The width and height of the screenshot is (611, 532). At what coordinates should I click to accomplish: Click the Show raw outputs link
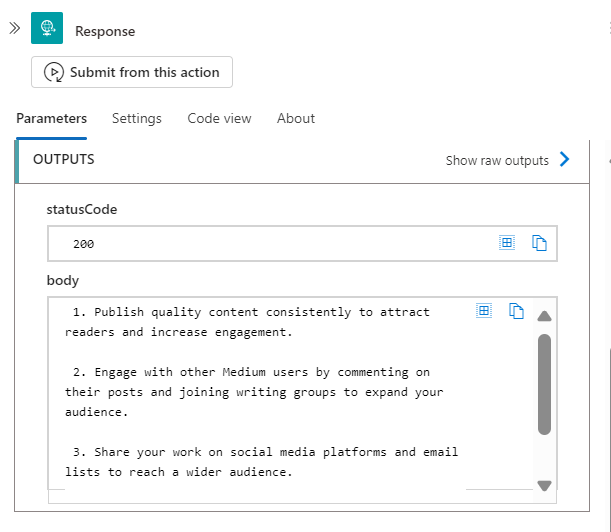click(x=497, y=161)
